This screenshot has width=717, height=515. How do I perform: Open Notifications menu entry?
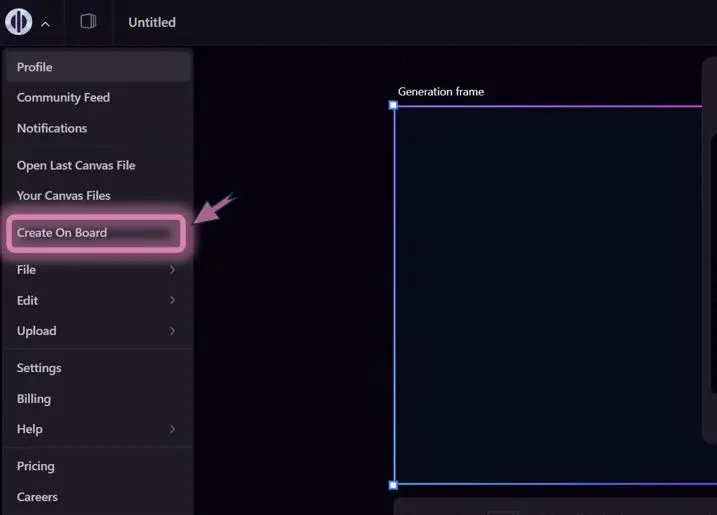pos(98,128)
